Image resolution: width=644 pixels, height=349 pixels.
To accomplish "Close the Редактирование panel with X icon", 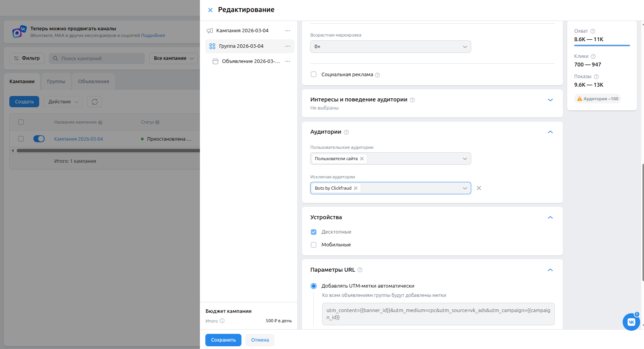I will tap(210, 10).
